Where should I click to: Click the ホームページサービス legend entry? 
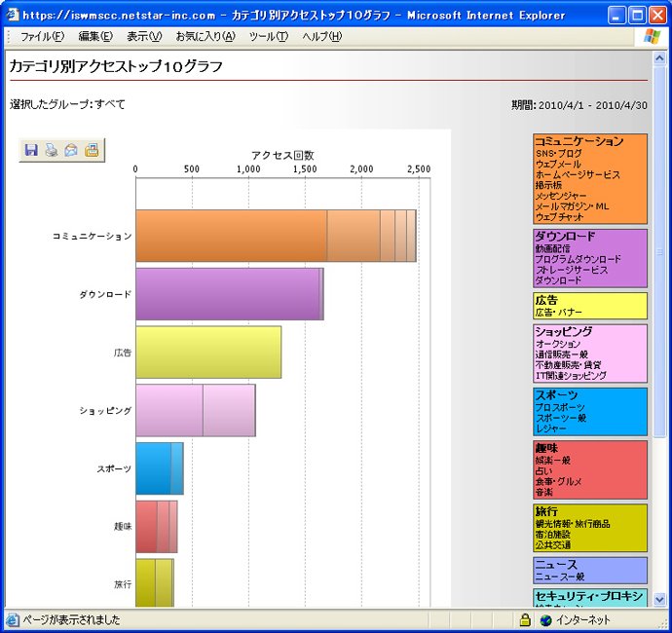coord(578,175)
